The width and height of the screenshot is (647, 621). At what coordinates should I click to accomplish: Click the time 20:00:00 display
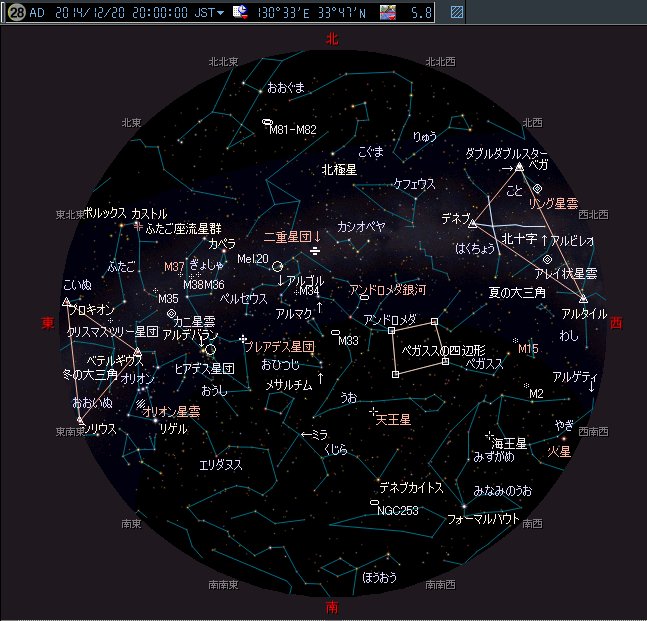[159, 13]
